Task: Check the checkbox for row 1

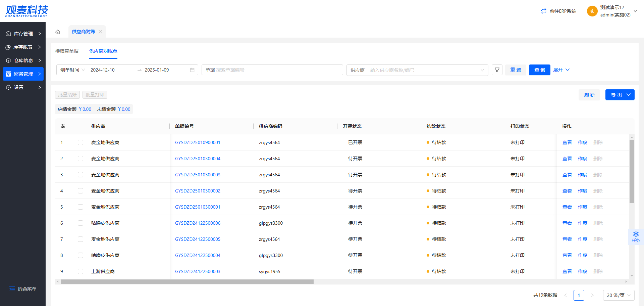Action: point(80,142)
